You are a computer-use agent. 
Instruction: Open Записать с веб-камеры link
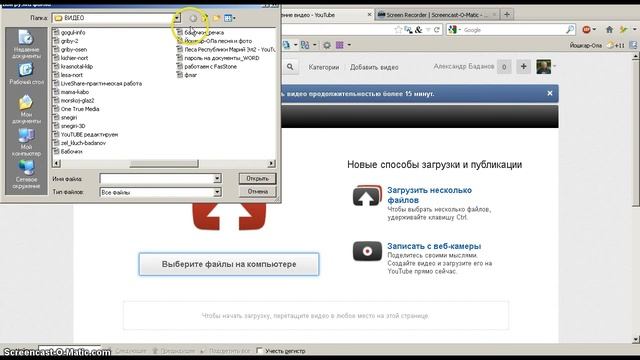(x=434, y=246)
